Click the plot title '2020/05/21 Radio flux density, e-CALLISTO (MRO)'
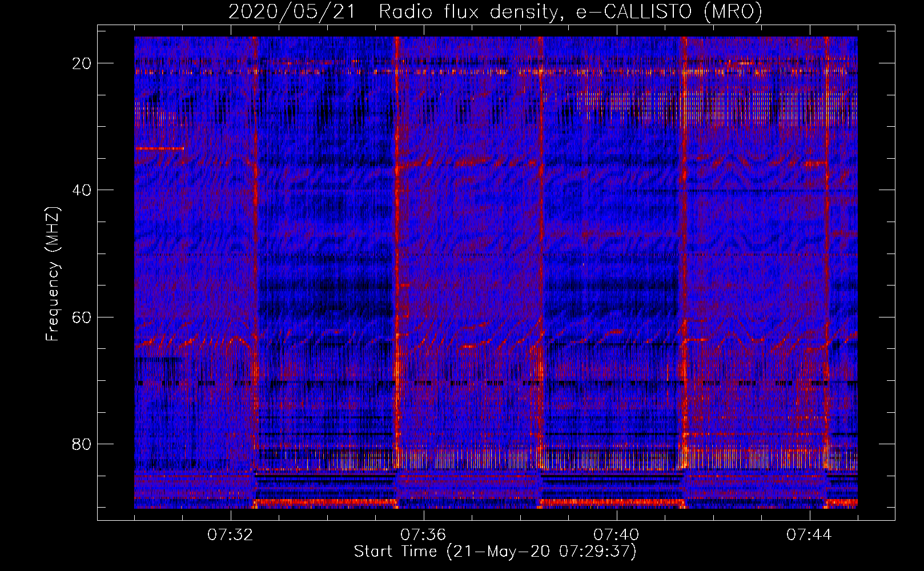 pyautogui.click(x=495, y=11)
